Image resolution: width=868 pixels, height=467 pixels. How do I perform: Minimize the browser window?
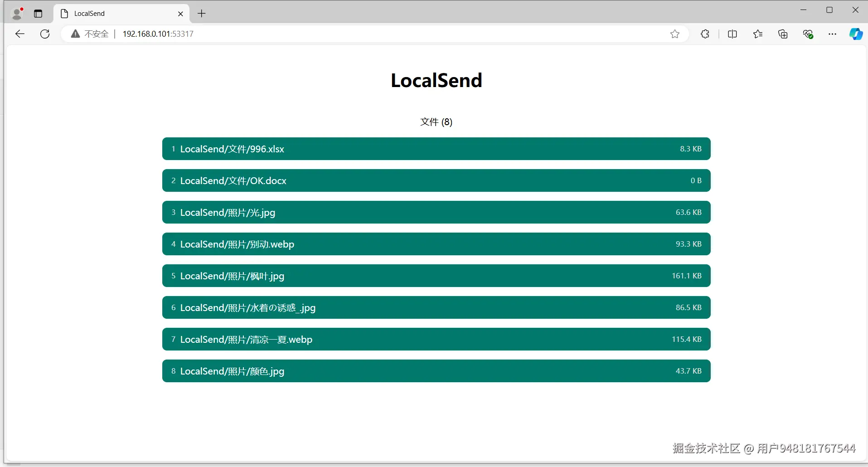[804, 10]
